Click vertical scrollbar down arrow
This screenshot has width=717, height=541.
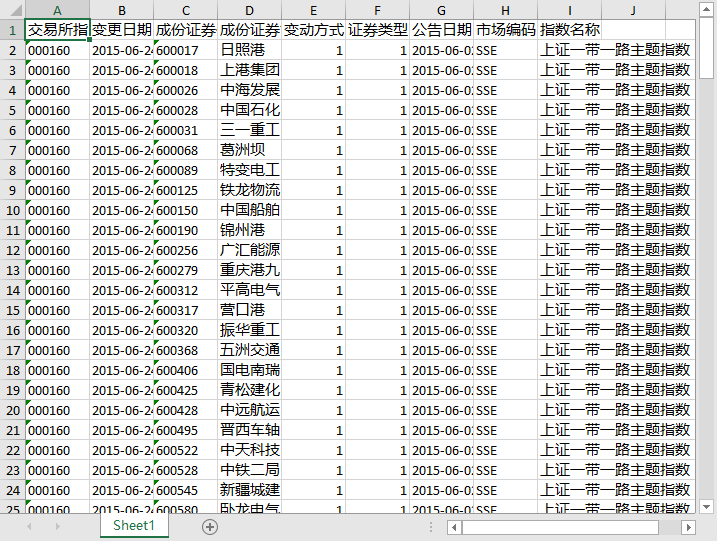coord(706,507)
